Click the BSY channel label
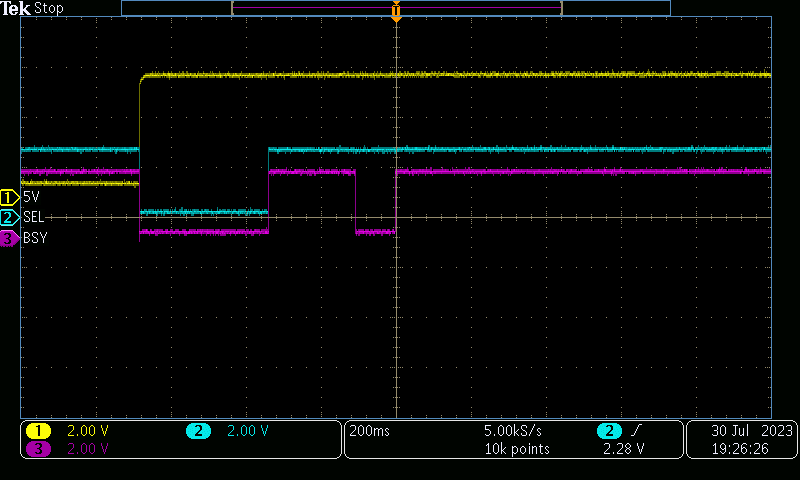This screenshot has width=800, height=480. [x=35, y=238]
